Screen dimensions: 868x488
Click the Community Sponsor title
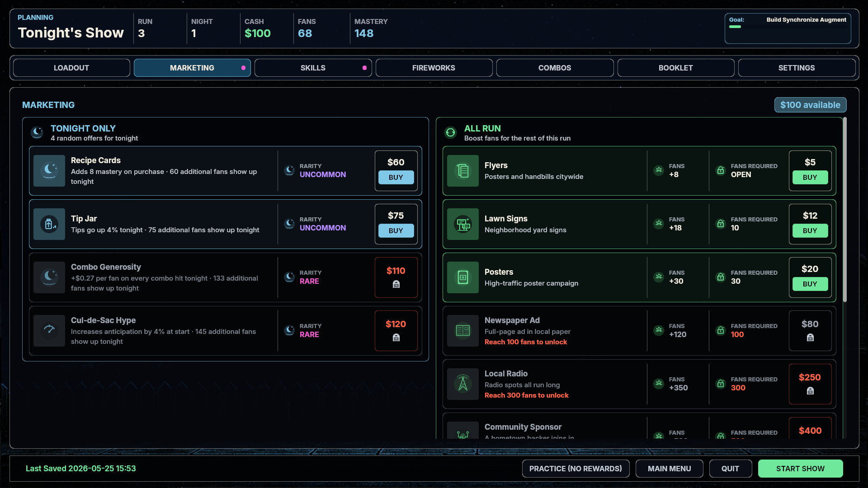pos(523,427)
